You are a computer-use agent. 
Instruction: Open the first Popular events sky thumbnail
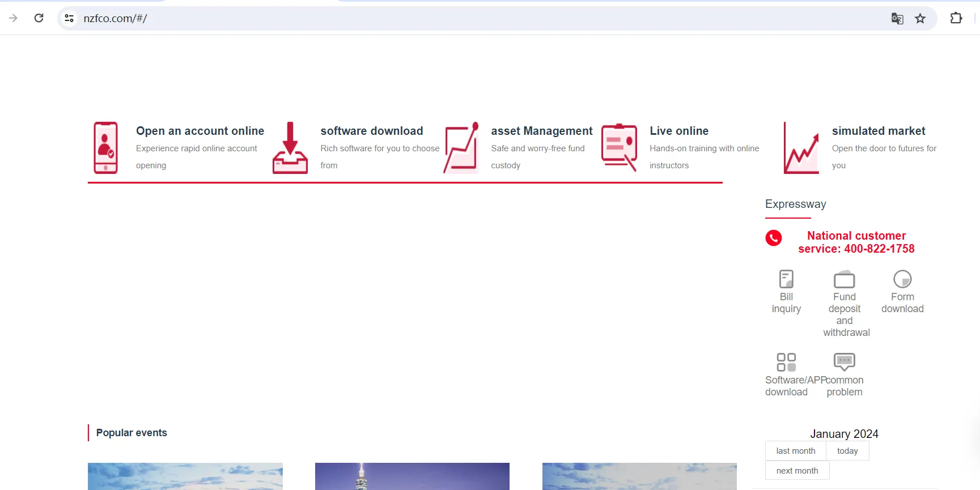[185, 476]
